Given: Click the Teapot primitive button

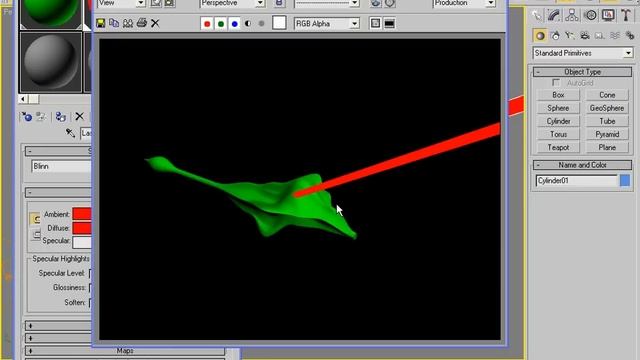Looking at the screenshot, I should 558,147.
